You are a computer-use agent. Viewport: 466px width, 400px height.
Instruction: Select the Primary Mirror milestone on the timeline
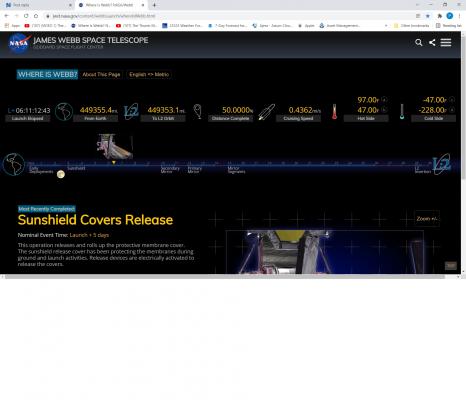[195, 170]
